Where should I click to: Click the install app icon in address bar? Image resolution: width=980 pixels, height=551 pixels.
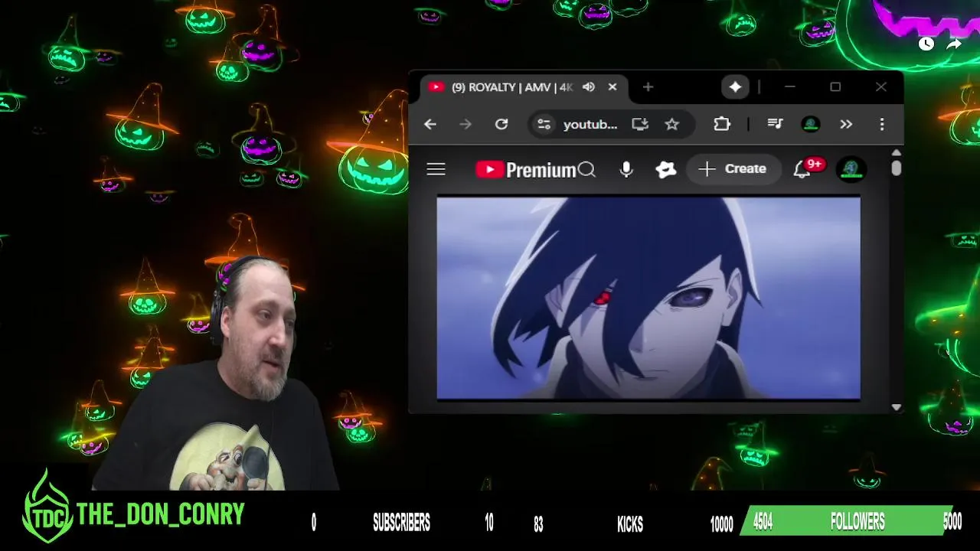tap(640, 124)
